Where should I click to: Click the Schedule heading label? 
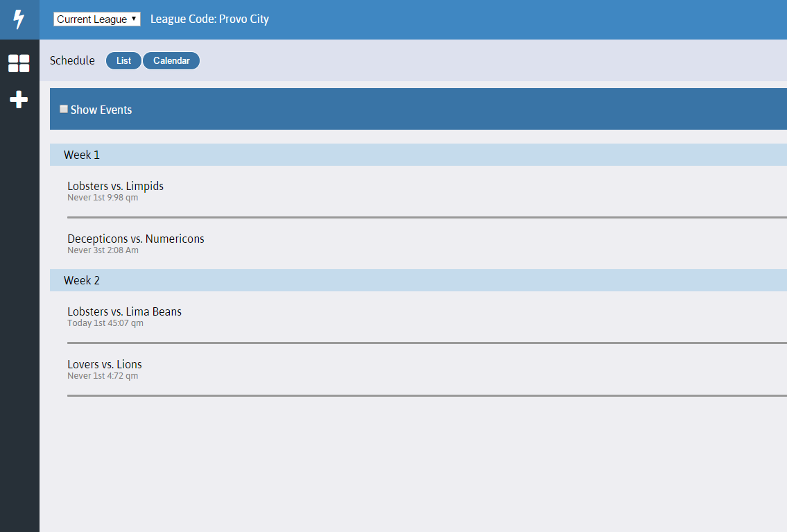[x=72, y=60]
